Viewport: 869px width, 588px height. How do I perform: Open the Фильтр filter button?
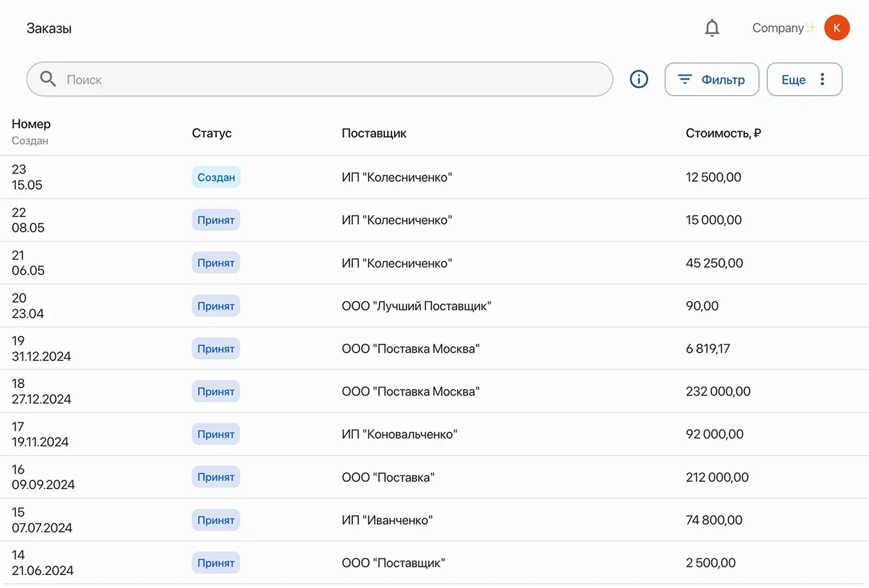click(x=712, y=79)
